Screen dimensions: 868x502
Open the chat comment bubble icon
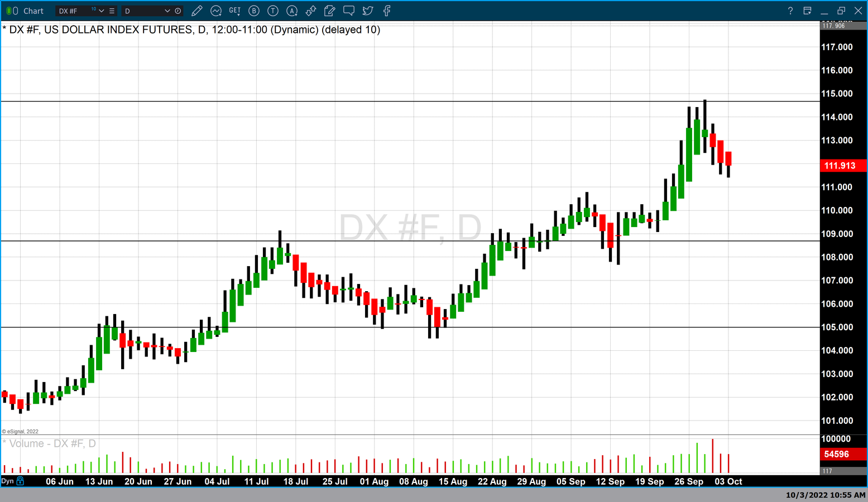[349, 11]
